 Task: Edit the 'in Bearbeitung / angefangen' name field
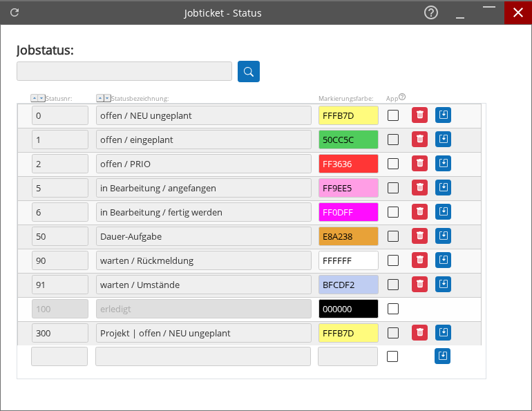(x=203, y=188)
